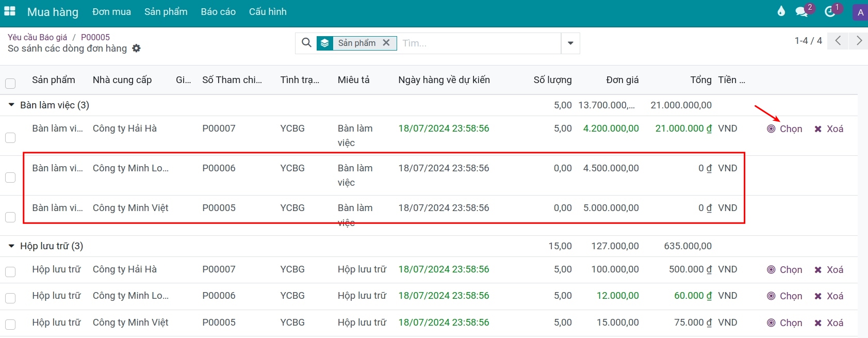Go to the next page of records
Viewport: 868px width, 338px height.
click(859, 41)
